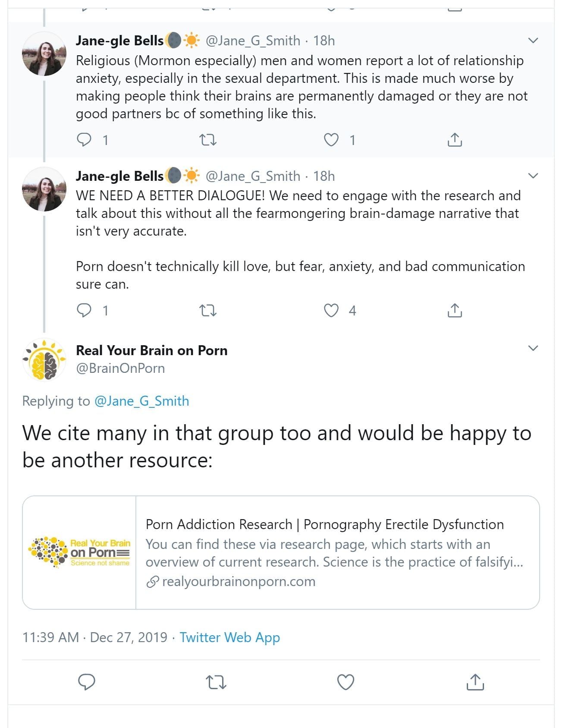The width and height of the screenshot is (569, 728).
Task: Reply to the Real Your Brain on Porn tweet
Action: pos(87,682)
